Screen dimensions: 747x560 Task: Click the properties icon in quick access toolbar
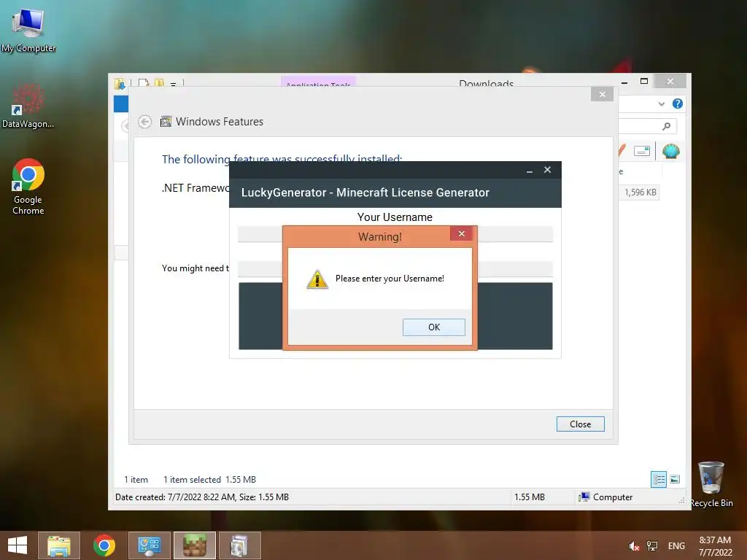pos(144,83)
